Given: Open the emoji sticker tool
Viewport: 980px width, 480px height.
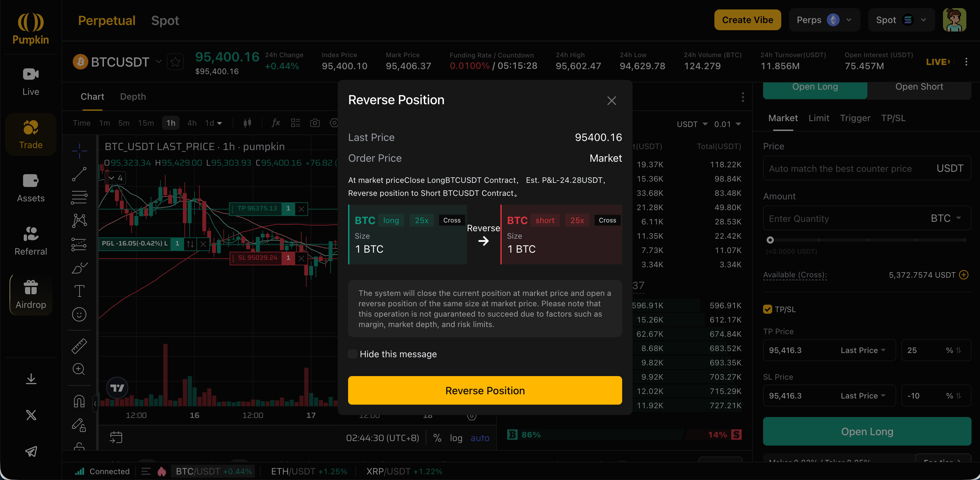Looking at the screenshot, I should 79,315.
